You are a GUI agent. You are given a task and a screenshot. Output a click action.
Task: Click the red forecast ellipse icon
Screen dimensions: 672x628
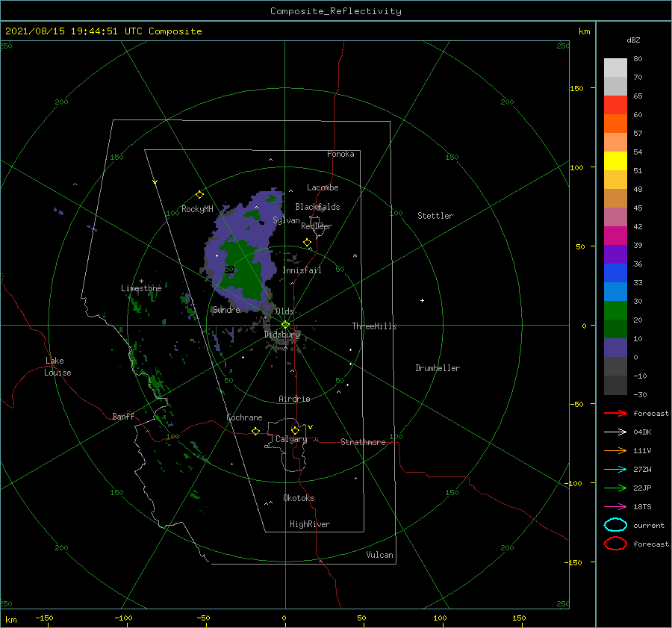[x=615, y=544]
